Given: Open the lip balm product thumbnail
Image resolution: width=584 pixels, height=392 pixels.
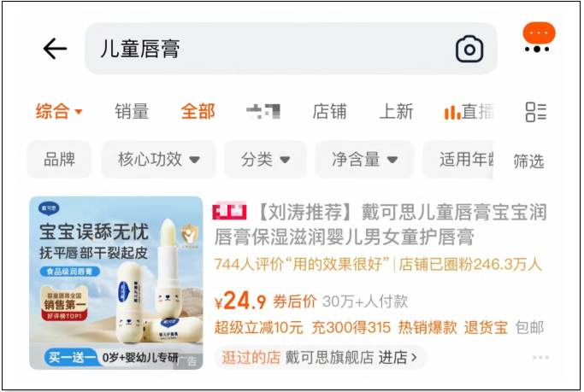Looking at the screenshot, I should [116, 283].
